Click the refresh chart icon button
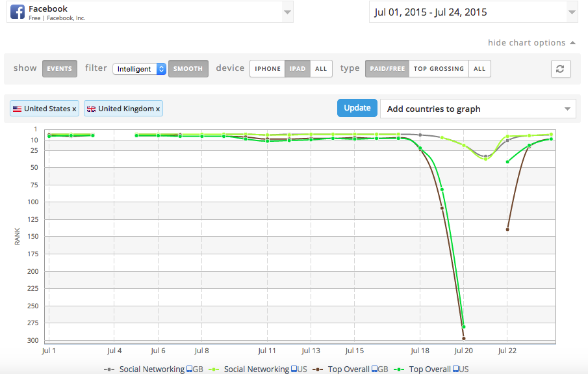Viewport: 588px width, 374px height. pyautogui.click(x=561, y=69)
